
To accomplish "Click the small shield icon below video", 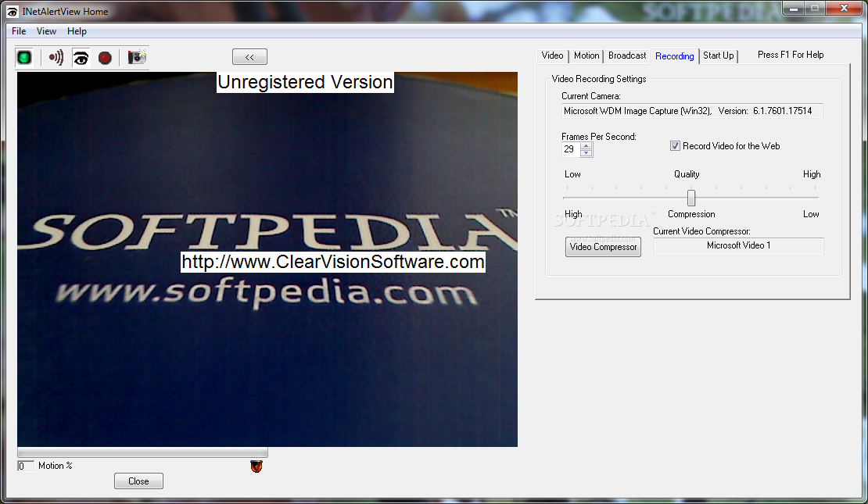I will [256, 466].
